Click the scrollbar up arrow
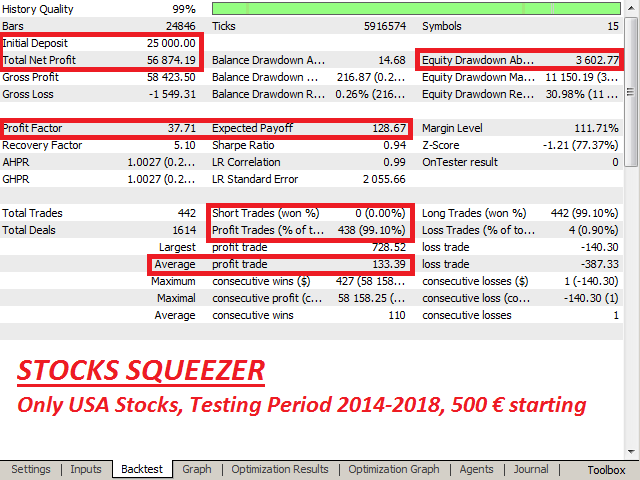Screen dimensions: 640x480 point(631,8)
